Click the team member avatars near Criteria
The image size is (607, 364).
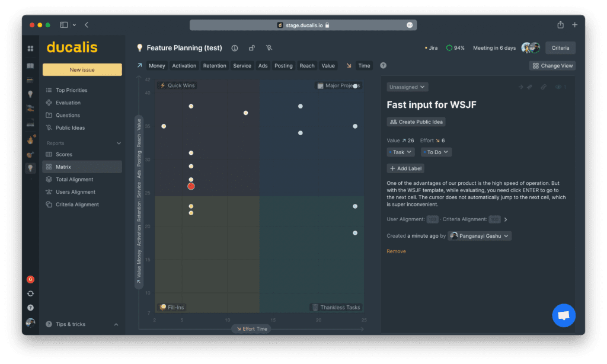(x=531, y=47)
